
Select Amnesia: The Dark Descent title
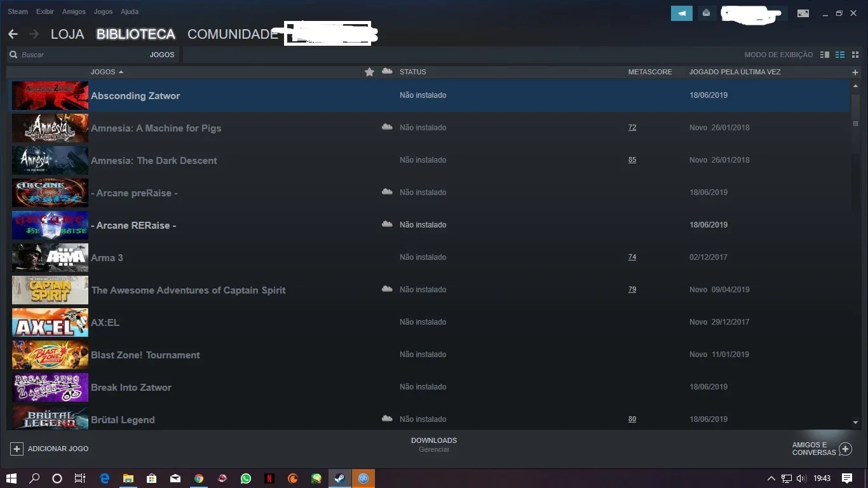pos(154,161)
